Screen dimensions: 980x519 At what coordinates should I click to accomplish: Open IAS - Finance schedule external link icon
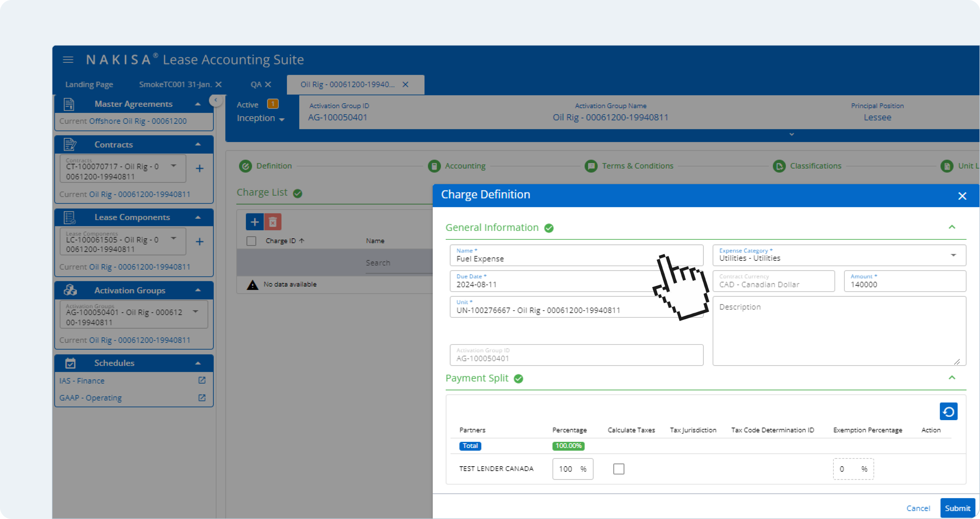(202, 380)
